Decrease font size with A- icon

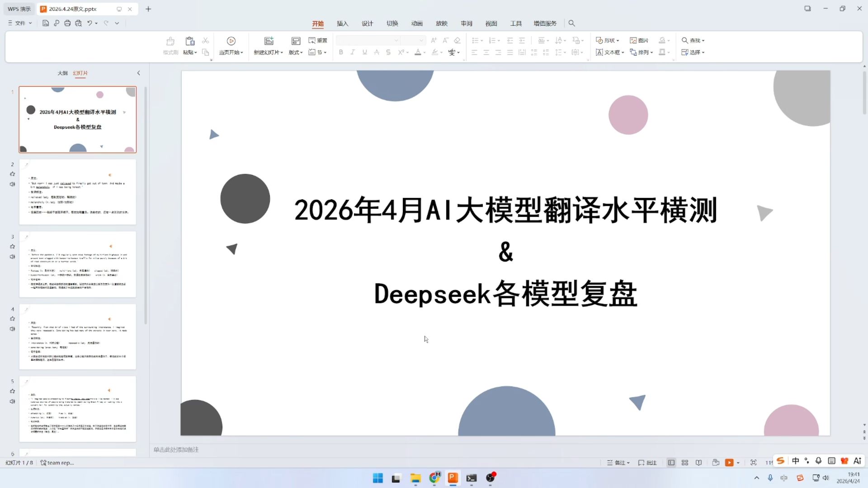[445, 41]
